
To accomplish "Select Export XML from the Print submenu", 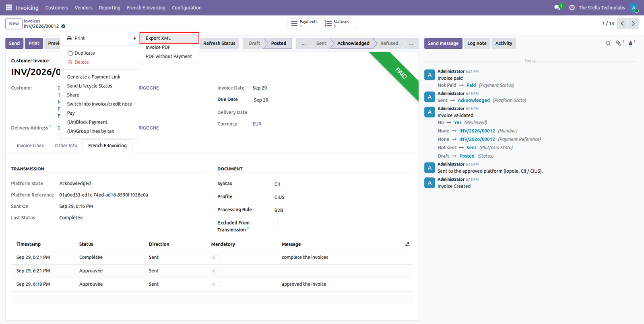I will (169, 38).
